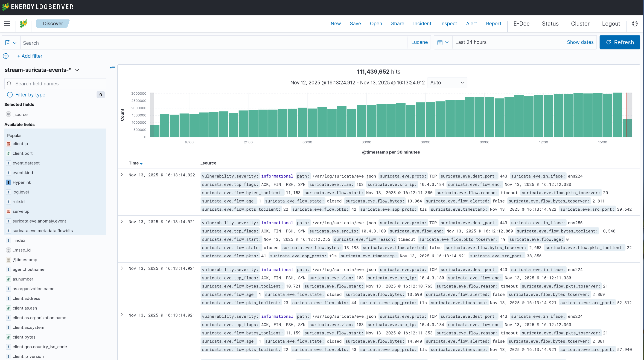Collapse the fields sidebar arrow icon
Image resolution: width=644 pixels, height=360 pixels.
point(113,67)
